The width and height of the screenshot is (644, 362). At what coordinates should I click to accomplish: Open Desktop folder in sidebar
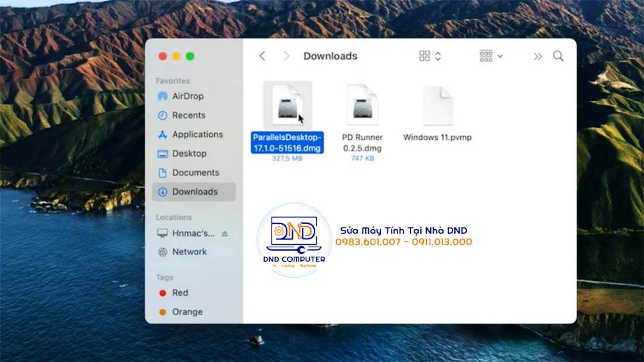click(x=194, y=153)
